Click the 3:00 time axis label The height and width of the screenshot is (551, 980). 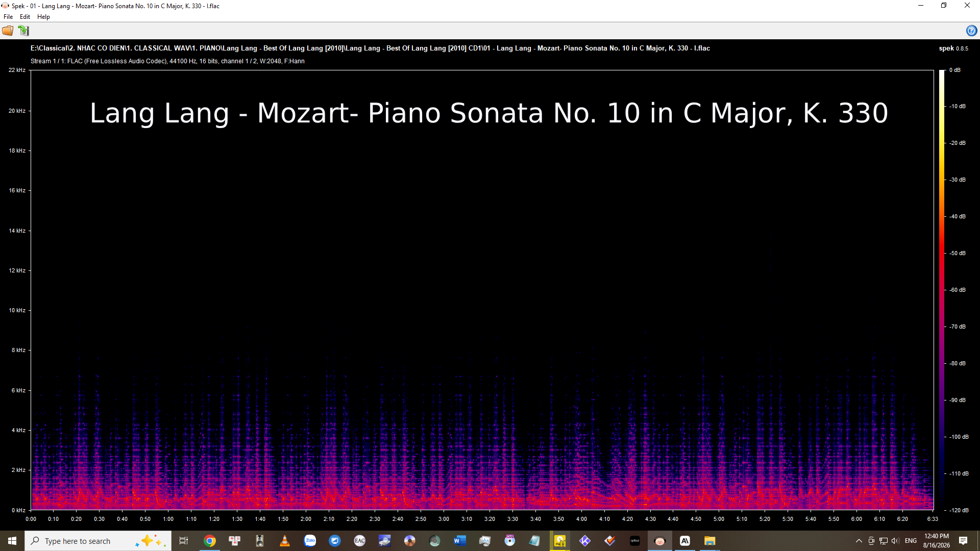[x=444, y=519]
